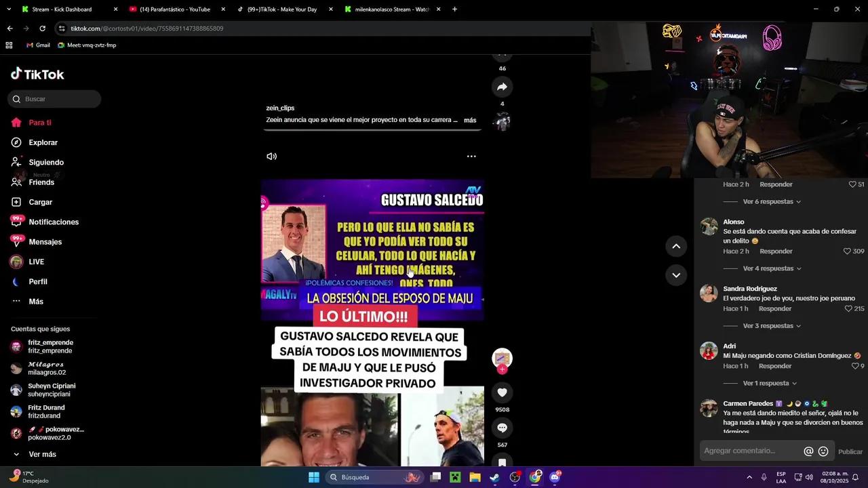The height and width of the screenshot is (488, 868).
Task: Open the date and time clock in taskbar
Action: (x=834, y=477)
